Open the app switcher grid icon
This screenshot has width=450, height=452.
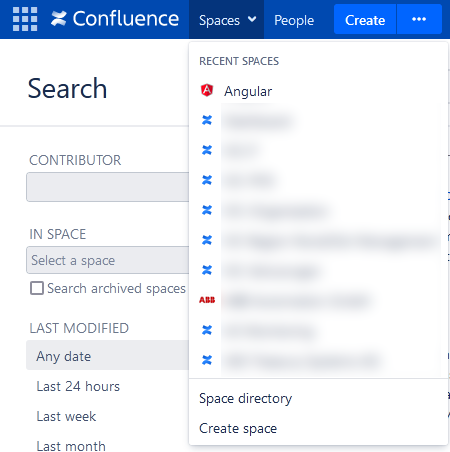click(25, 19)
